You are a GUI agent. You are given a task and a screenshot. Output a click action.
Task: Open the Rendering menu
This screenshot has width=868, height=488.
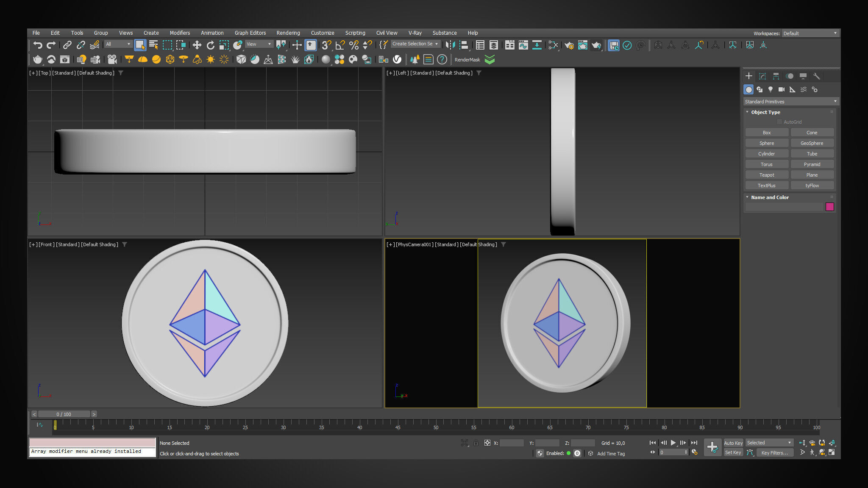click(x=288, y=33)
